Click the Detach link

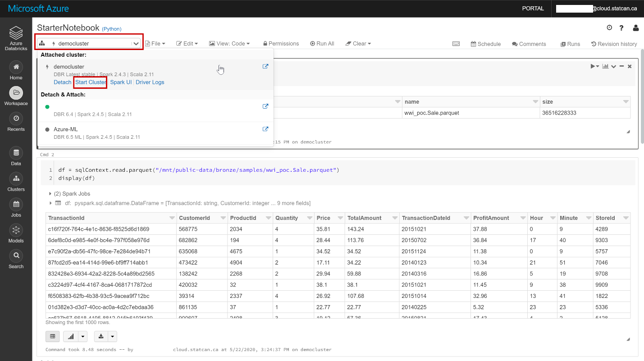[x=62, y=82]
